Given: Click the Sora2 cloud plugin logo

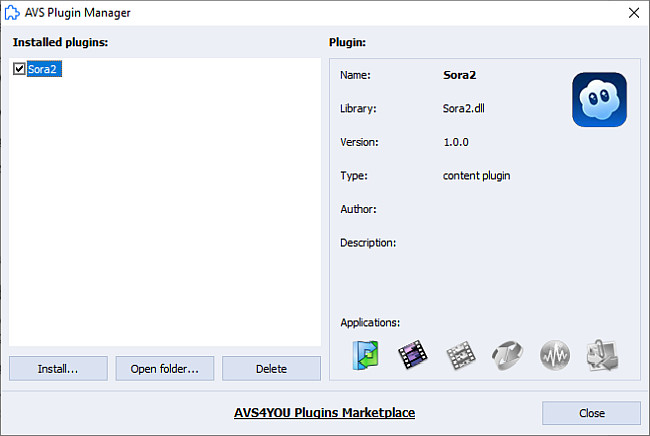Looking at the screenshot, I should pyautogui.click(x=599, y=99).
